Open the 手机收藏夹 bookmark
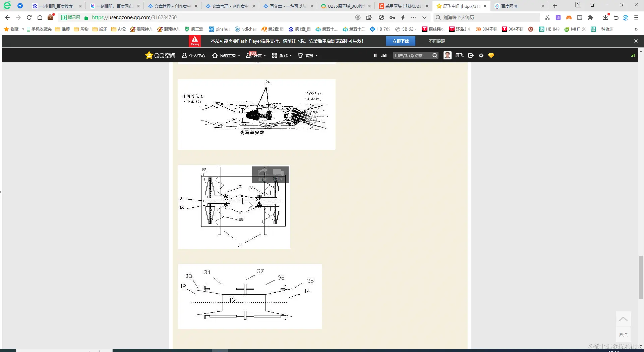This screenshot has width=644, height=352. click(39, 29)
